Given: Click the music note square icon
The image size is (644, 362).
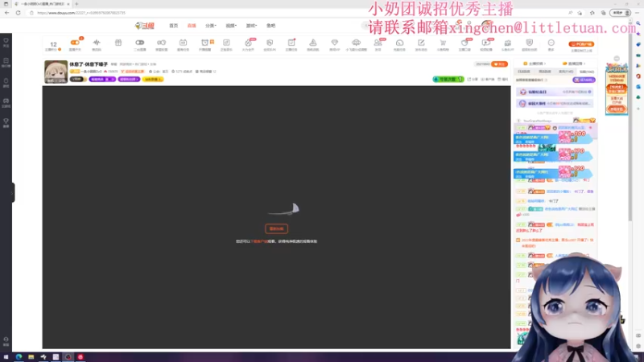Looking at the screenshot, I should [x=226, y=43].
